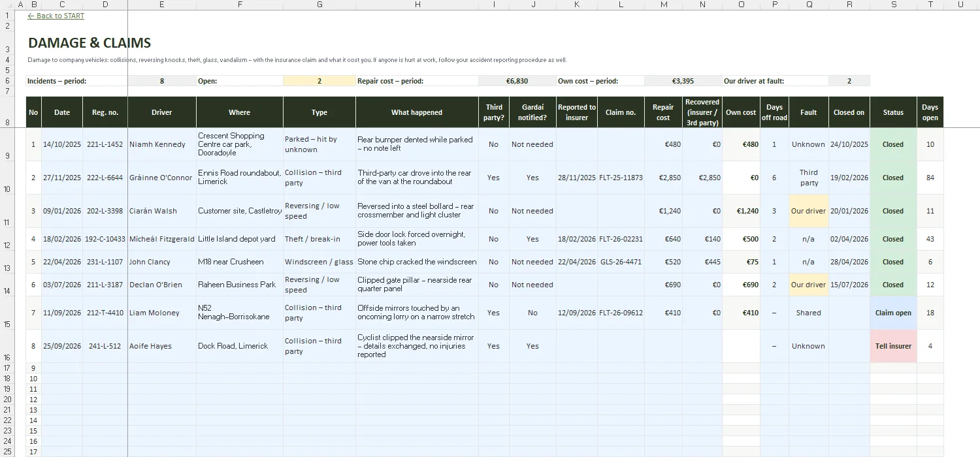980x457 pixels.
Task: Click the Incidents – period value 8
Action: 161,81
